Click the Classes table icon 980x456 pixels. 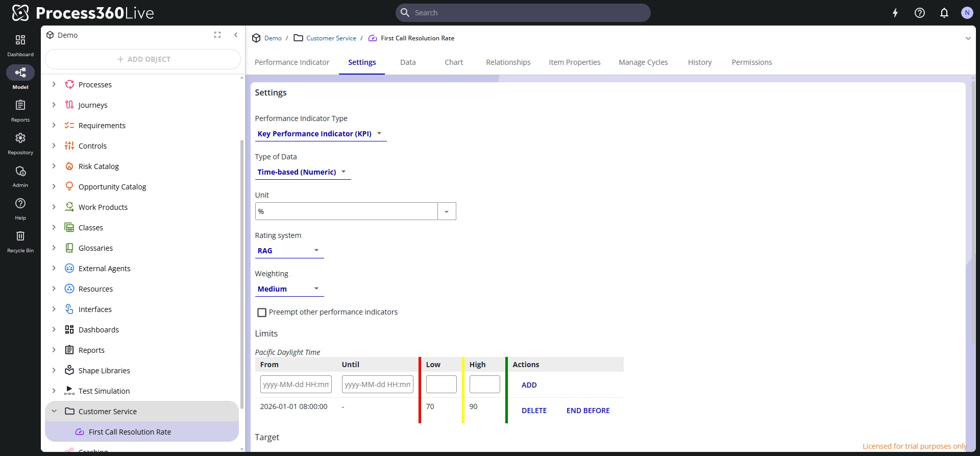click(x=69, y=227)
